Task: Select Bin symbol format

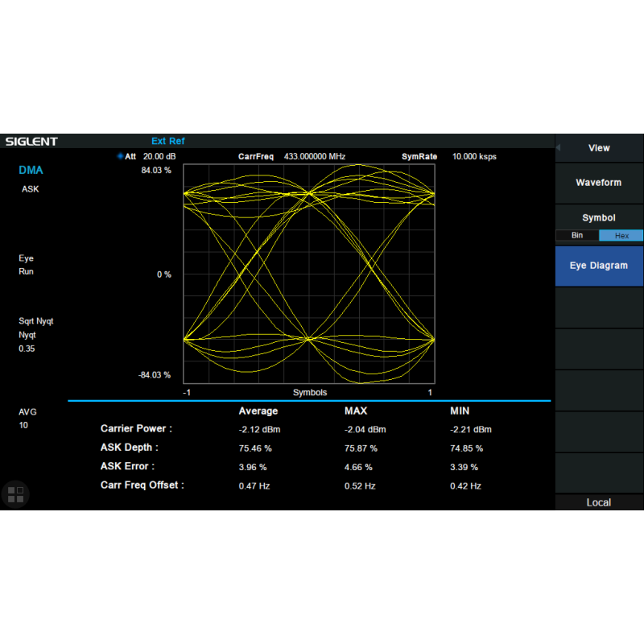Action: pyautogui.click(x=576, y=236)
